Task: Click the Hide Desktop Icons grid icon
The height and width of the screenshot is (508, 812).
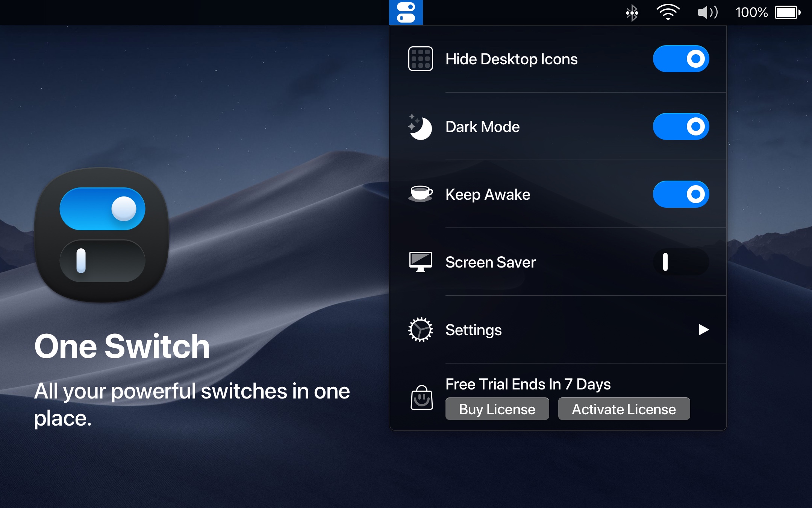Action: pyautogui.click(x=420, y=59)
